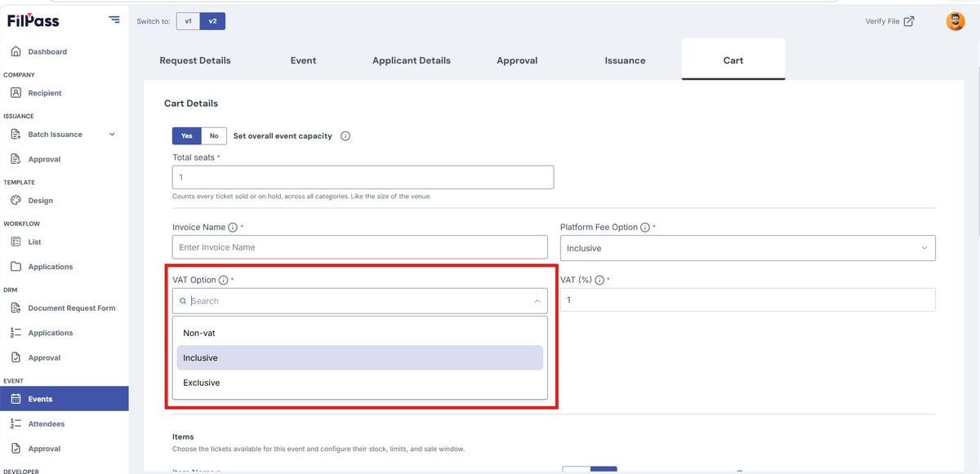Focus the Total seats field
Image resolution: width=980 pixels, height=474 pixels.
[x=363, y=177]
